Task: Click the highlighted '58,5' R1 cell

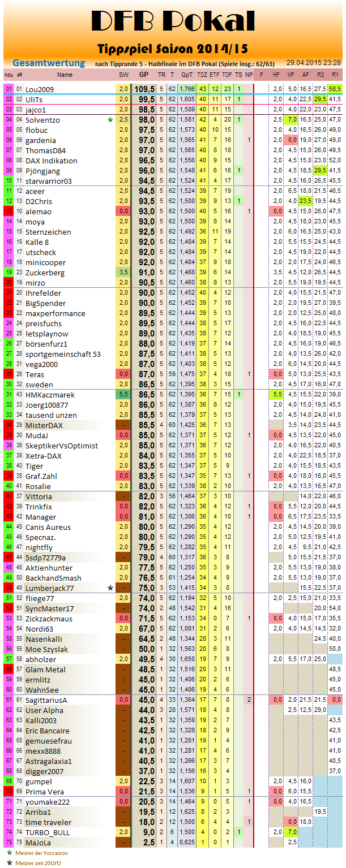Action: [x=335, y=89]
